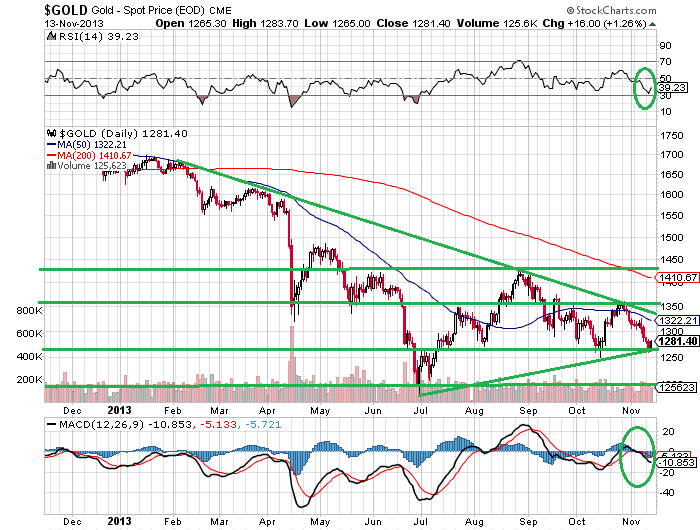Click the date 13-Nov-2013
The height and width of the screenshot is (530, 700).
click(x=74, y=24)
